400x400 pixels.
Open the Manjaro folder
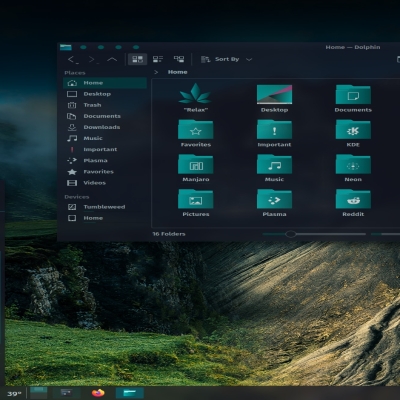pyautogui.click(x=196, y=168)
